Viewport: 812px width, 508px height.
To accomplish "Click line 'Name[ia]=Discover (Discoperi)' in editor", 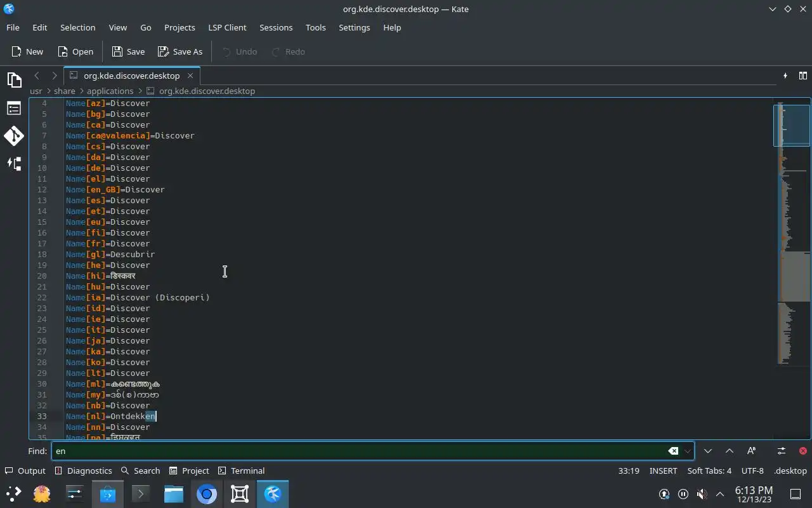I will click(138, 297).
